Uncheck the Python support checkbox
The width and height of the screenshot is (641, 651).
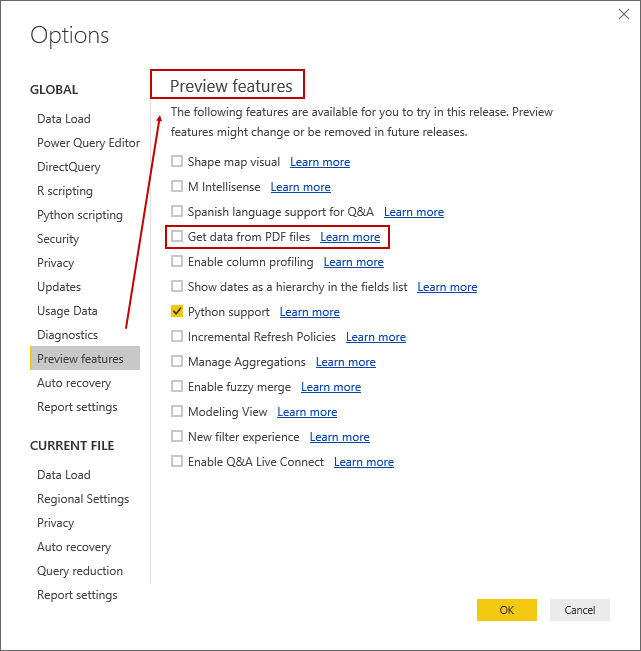[177, 312]
